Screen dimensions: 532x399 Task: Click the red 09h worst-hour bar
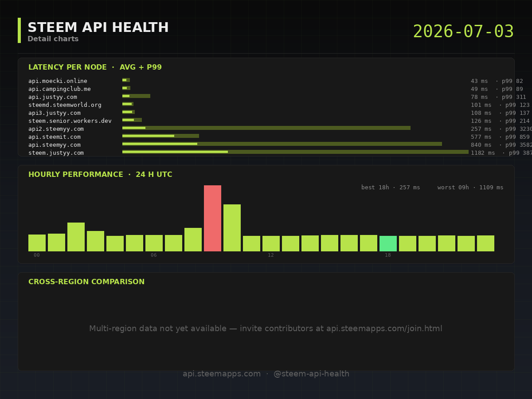click(212, 218)
